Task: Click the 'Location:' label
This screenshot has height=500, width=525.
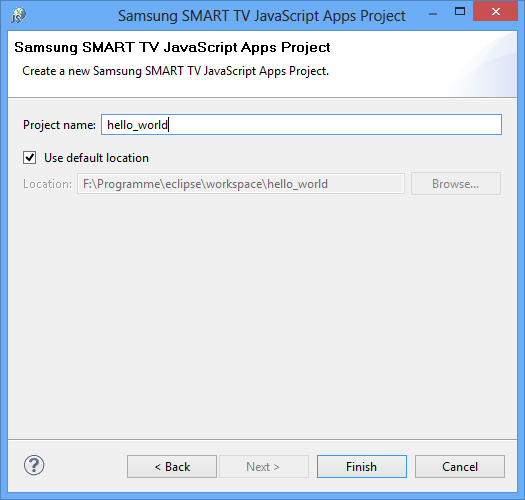Action: click(x=47, y=184)
